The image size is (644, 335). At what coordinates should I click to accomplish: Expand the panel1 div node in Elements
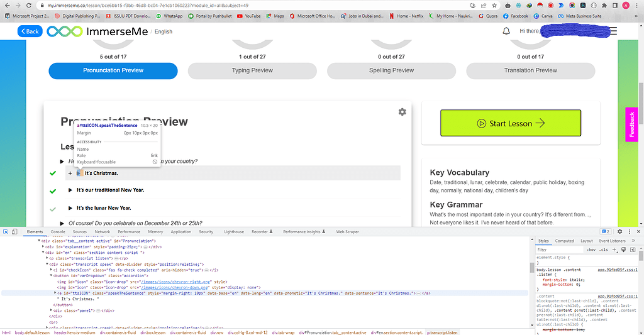click(x=51, y=310)
